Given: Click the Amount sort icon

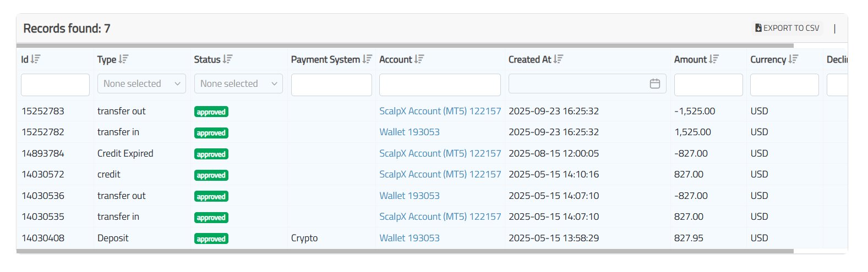Looking at the screenshot, I should click(x=714, y=59).
